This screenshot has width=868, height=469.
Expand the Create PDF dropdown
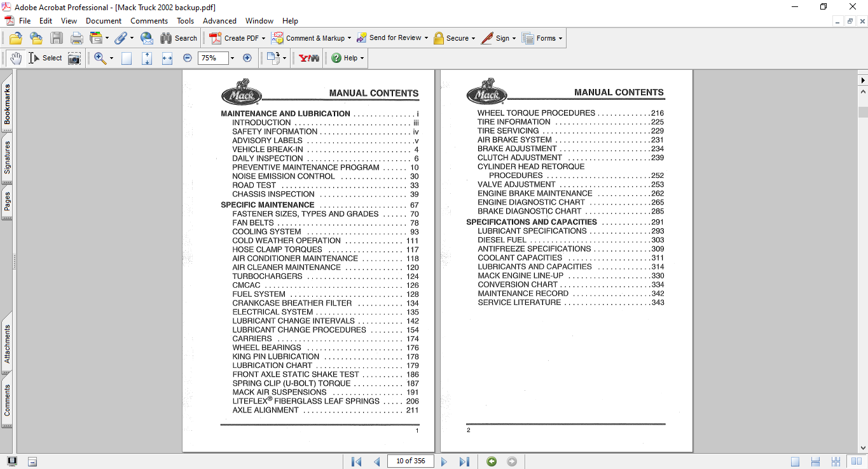click(263, 38)
